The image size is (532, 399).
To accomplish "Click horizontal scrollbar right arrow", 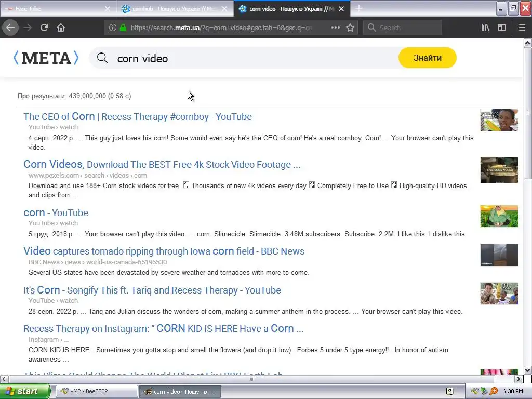I will point(518,379).
